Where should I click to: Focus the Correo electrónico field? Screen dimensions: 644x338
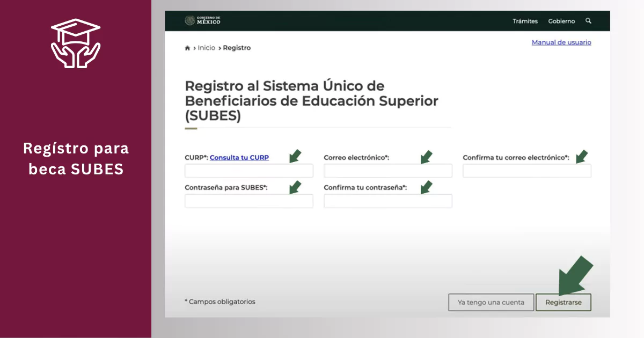click(388, 171)
